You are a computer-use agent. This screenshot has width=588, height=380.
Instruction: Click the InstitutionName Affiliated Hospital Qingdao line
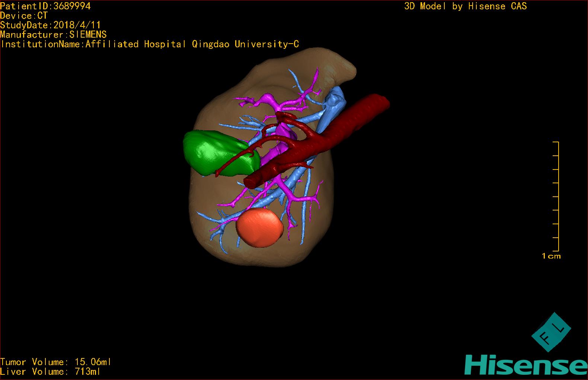[x=150, y=44]
